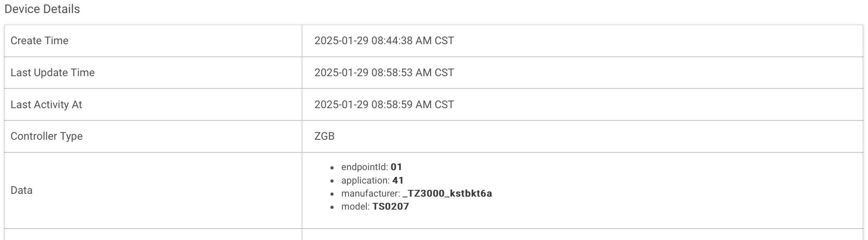Select the Controller Type label
868x240 pixels.
[x=47, y=136]
